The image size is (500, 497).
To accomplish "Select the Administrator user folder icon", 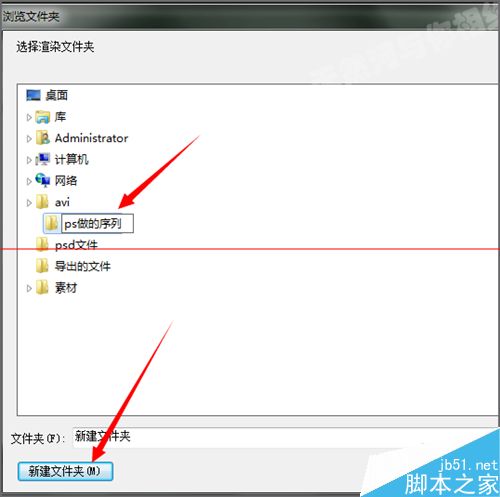I will [43, 138].
